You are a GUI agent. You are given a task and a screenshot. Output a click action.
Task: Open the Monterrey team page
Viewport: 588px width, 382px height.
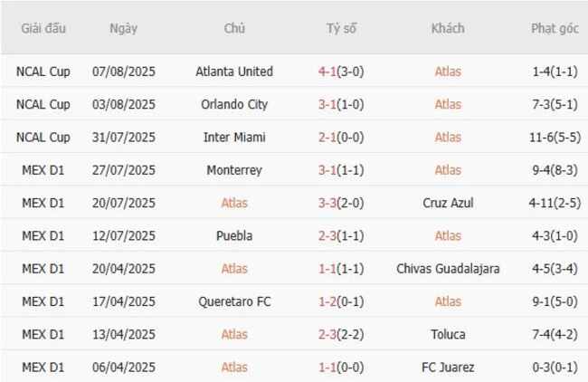click(x=234, y=170)
